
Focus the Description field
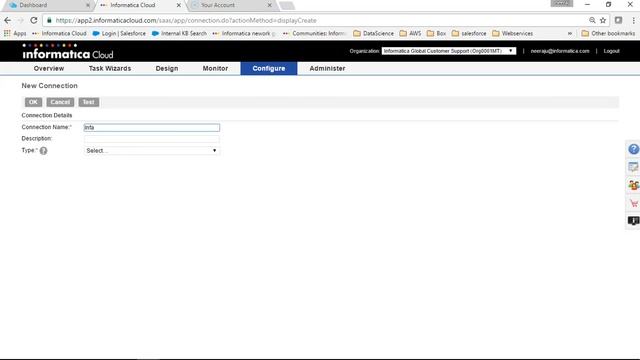pyautogui.click(x=151, y=139)
